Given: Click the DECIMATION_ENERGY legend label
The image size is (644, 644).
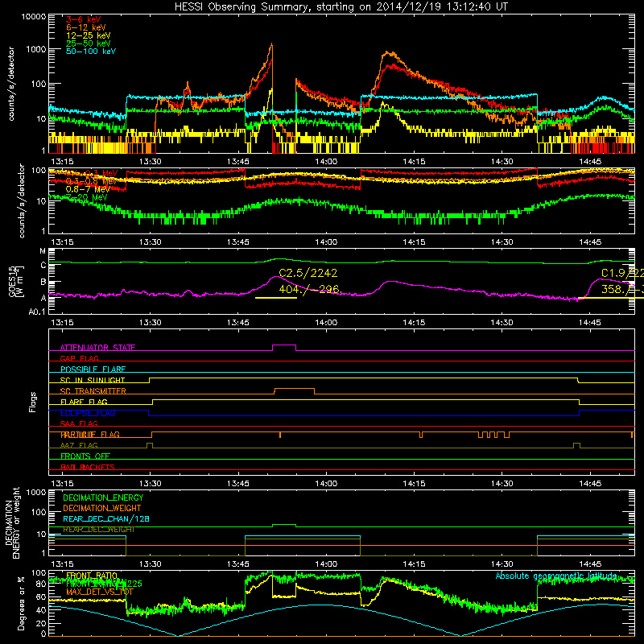Looking at the screenshot, I should [x=103, y=497].
